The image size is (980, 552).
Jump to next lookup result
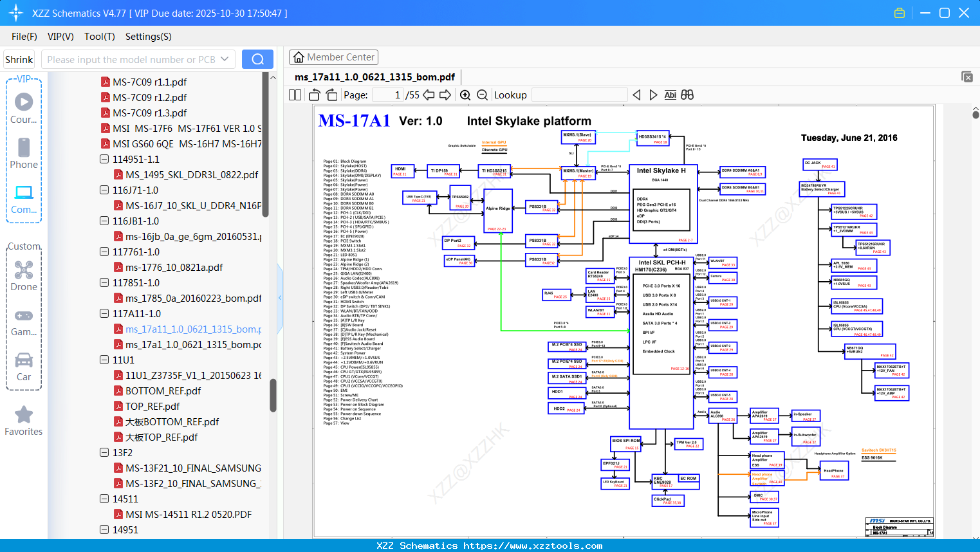point(653,95)
